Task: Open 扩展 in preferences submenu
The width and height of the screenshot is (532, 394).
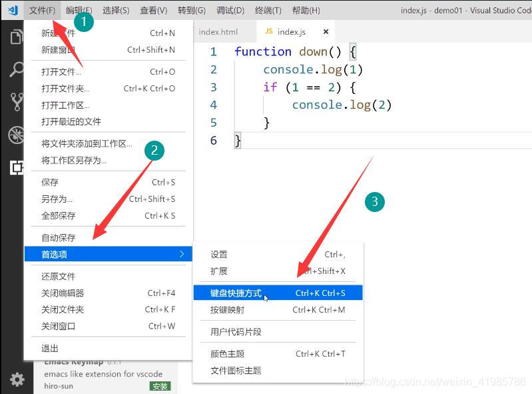Action: (x=278, y=271)
